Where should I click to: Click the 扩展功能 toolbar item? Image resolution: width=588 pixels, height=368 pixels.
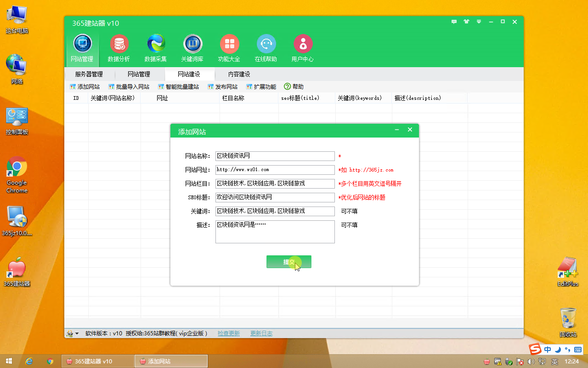(x=261, y=86)
